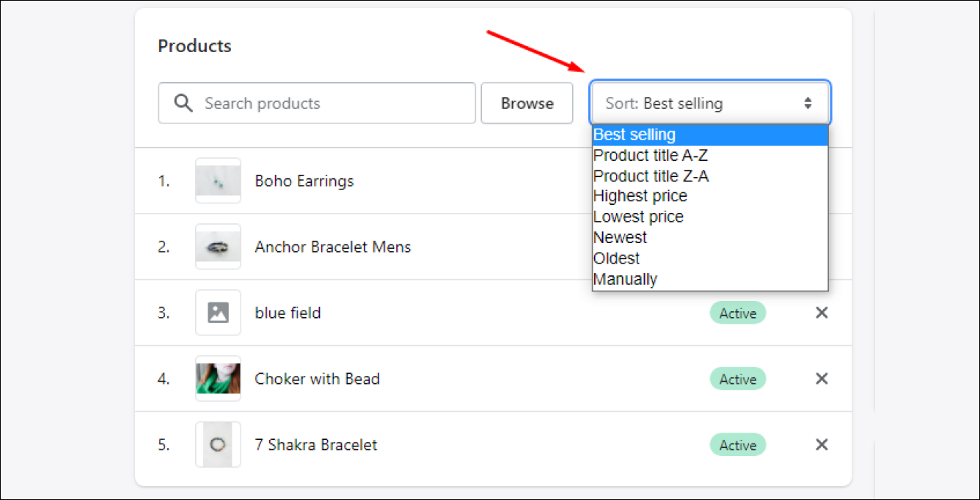Click the 7 Shakra Bracelet thumbnail
The height and width of the screenshot is (500, 980).
[x=218, y=445]
